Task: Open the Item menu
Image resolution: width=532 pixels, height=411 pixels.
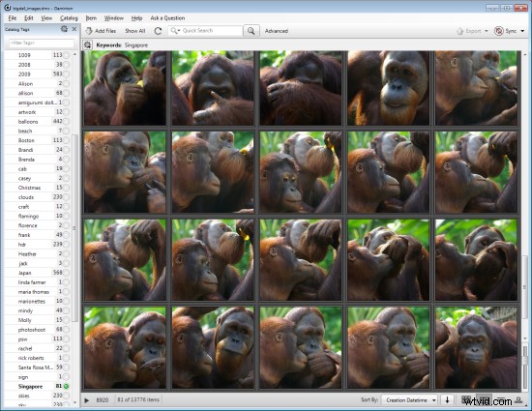Action: [91, 18]
